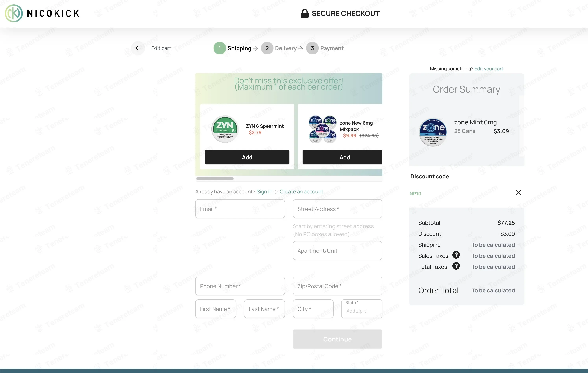588x373 pixels.
Task: Focus the Street Address field
Action: point(337,209)
